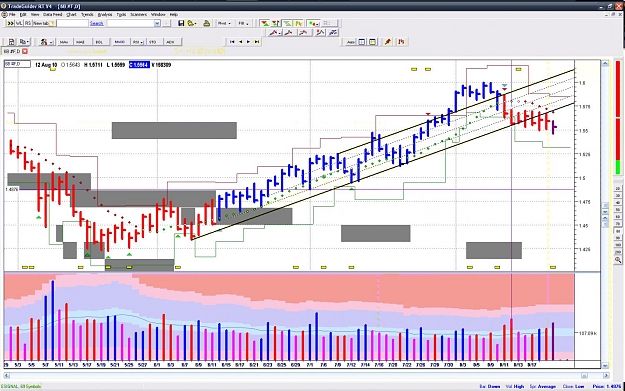Open the Chart menu

tap(71, 14)
